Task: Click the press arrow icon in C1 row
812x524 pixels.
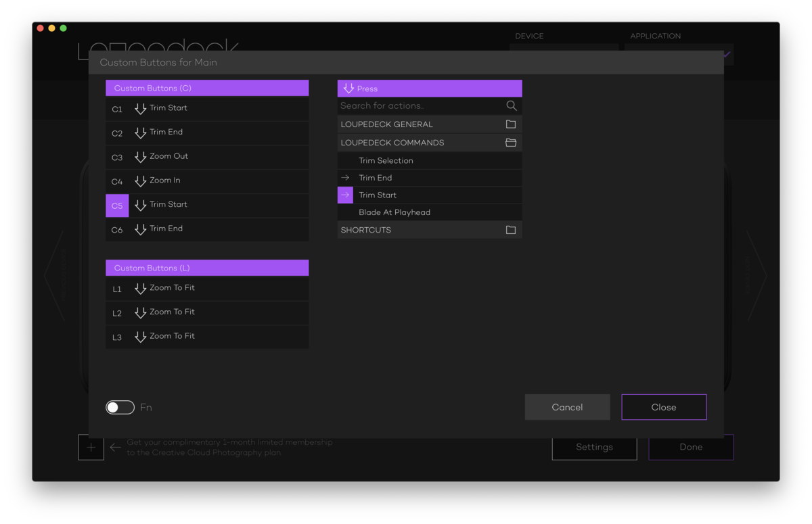Action: click(x=141, y=109)
